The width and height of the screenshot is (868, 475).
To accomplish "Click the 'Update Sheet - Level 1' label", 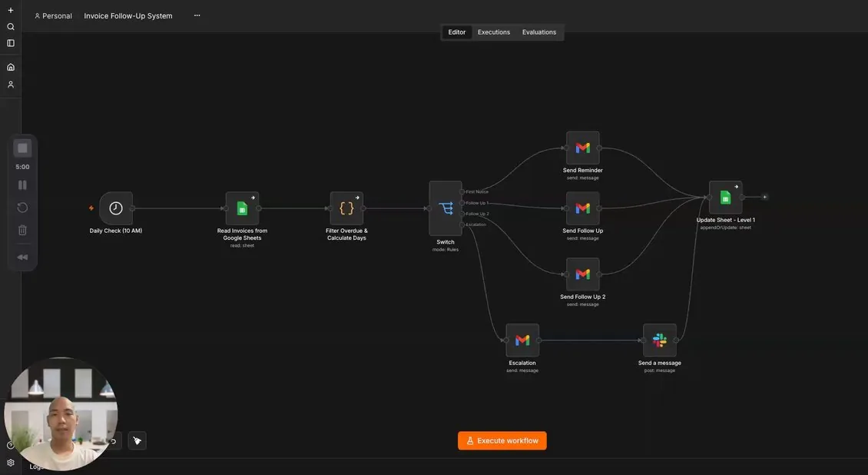I will [726, 220].
